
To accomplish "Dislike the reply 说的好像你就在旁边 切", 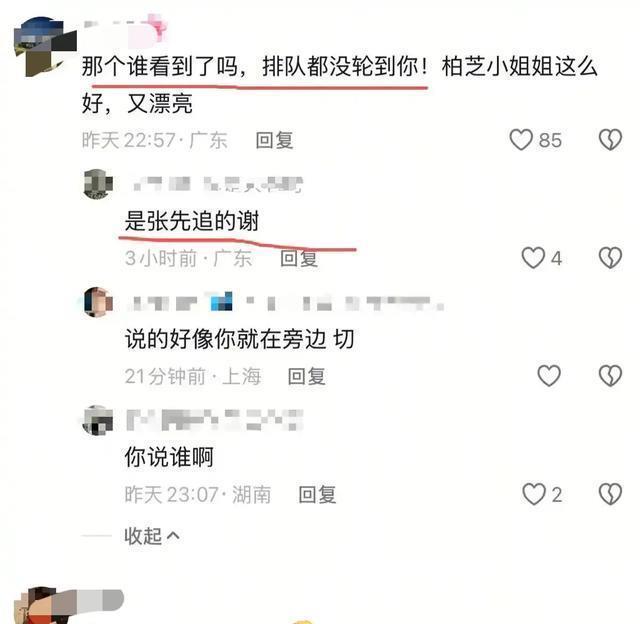I will point(610,375).
